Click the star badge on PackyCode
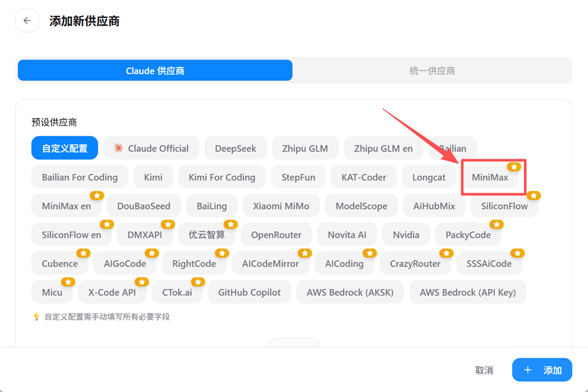The width and height of the screenshot is (588, 392). (x=497, y=225)
